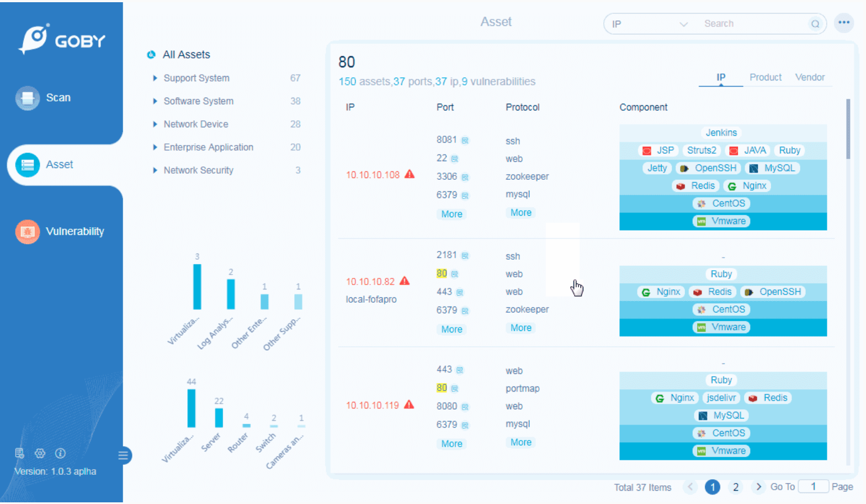Screen dimensions: 866x504
Task: Open IP address 10.10.10.108
Action: coord(373,175)
